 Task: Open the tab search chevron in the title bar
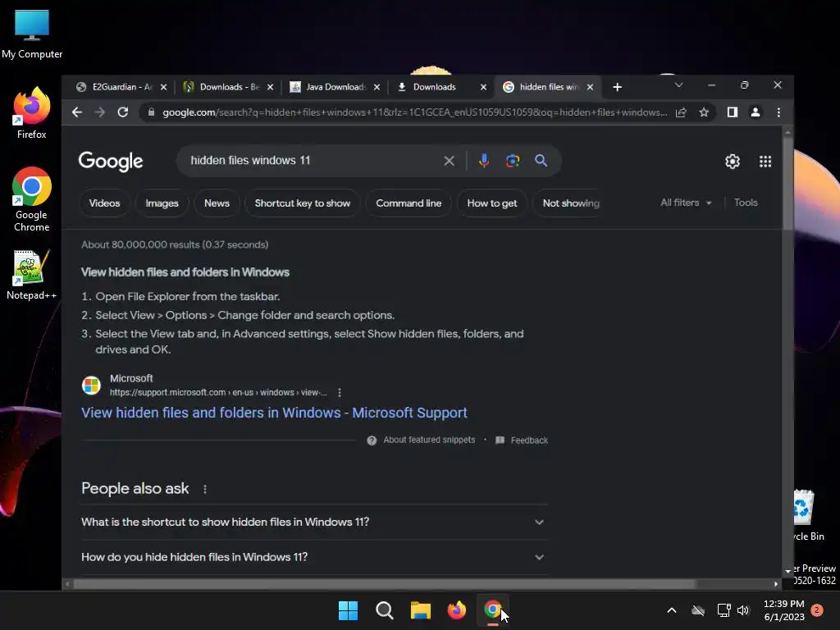point(678,85)
